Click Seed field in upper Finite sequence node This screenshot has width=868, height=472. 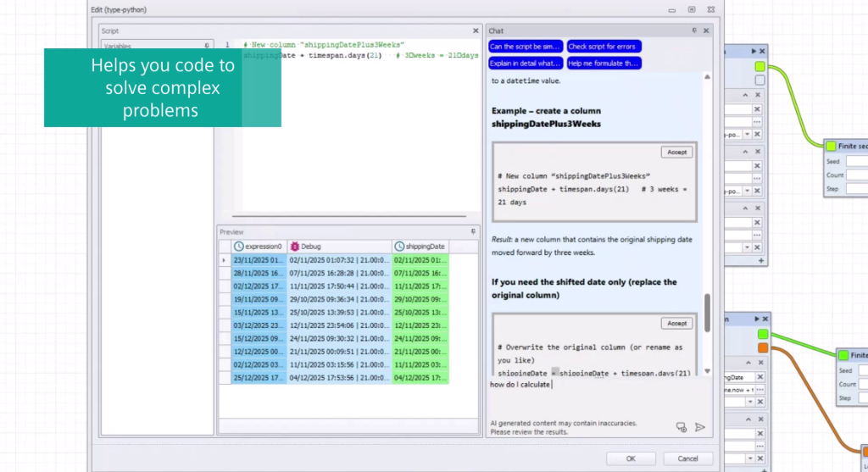pos(858,162)
